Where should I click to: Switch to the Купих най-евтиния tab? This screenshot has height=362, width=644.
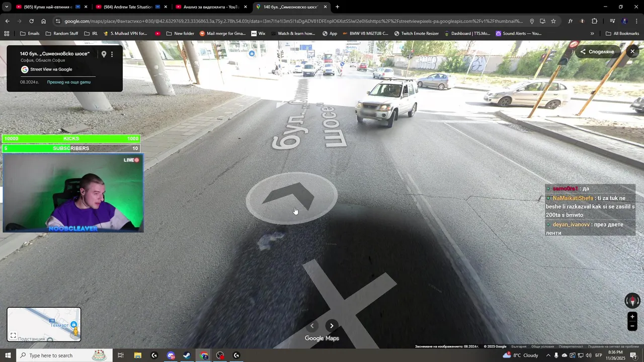coord(48,7)
